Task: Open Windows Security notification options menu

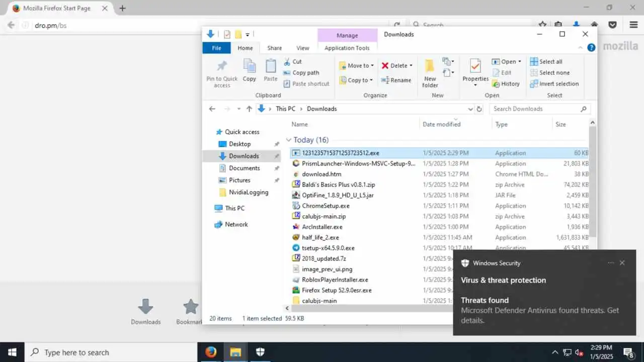Action: [611, 263]
